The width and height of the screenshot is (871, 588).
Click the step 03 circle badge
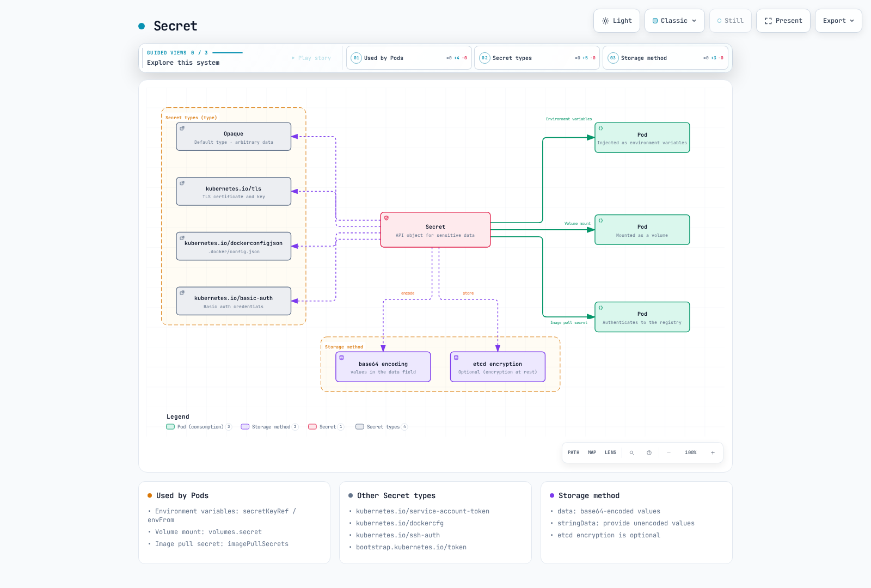(x=613, y=58)
